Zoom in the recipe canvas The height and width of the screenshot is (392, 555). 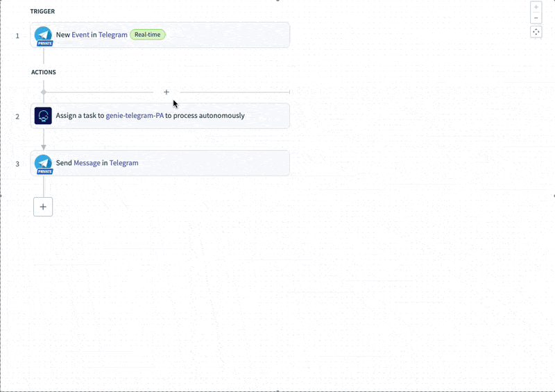point(536,7)
